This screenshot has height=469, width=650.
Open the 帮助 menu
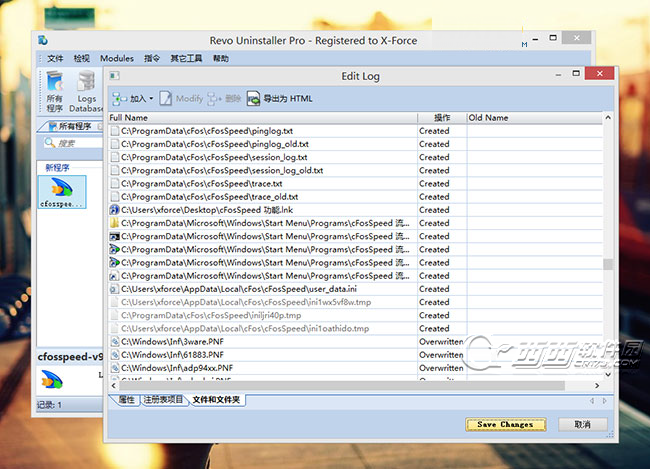click(221, 58)
